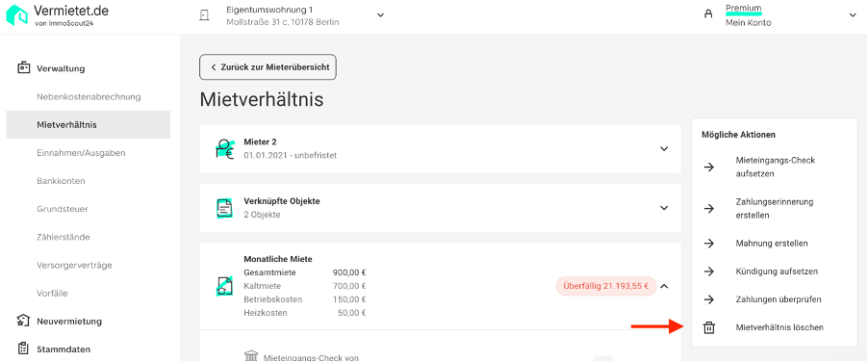Image resolution: width=868 pixels, height=362 pixels.
Task: Click the Neuvermietung sidebar icon
Action: pos(23,321)
